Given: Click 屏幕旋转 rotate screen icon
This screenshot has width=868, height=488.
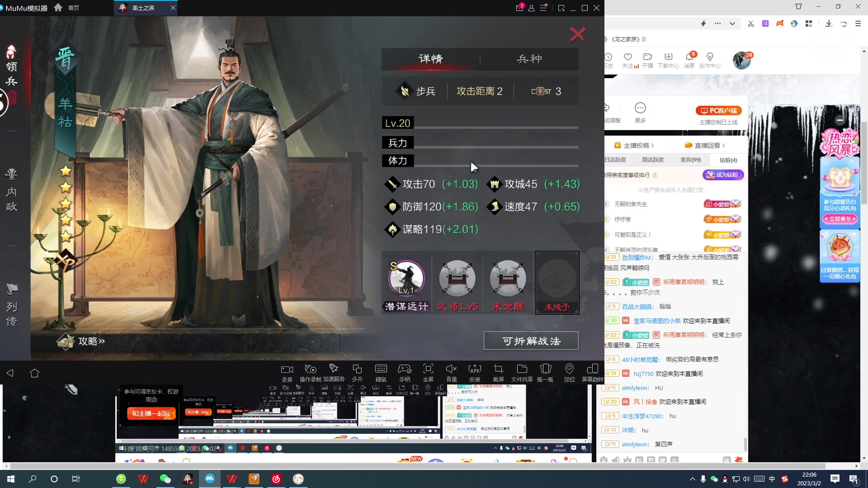Looking at the screenshot, I should (593, 369).
